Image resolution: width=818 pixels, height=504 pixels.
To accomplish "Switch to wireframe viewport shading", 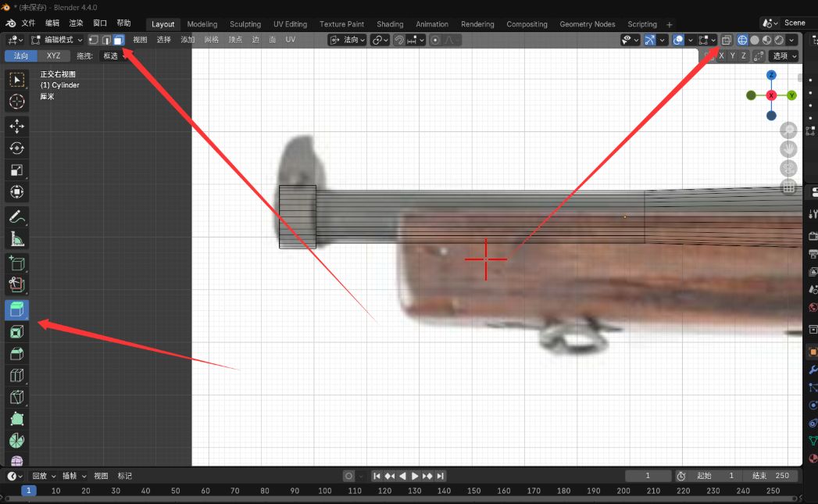I will pyautogui.click(x=742, y=40).
